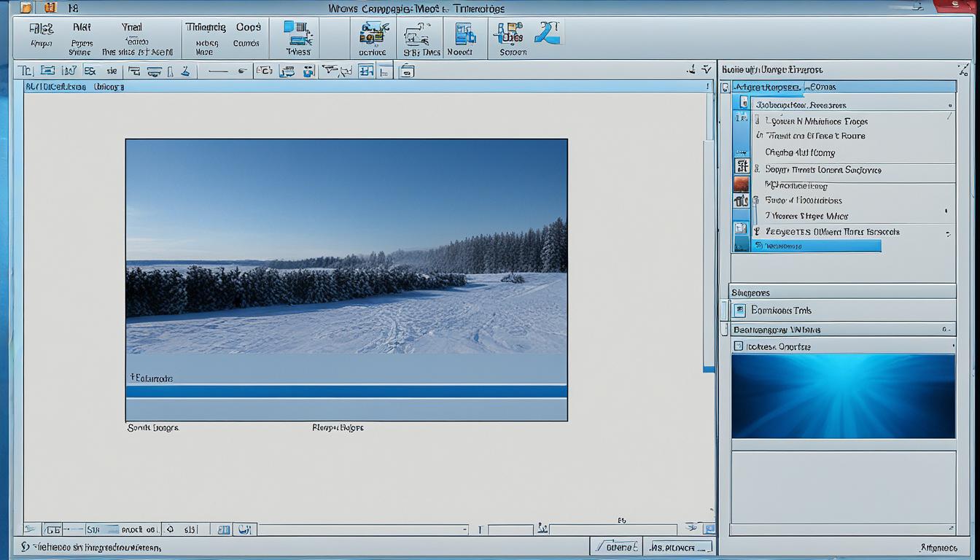Click the blue bar below the snowy photo
980x560 pixels.
point(346,392)
